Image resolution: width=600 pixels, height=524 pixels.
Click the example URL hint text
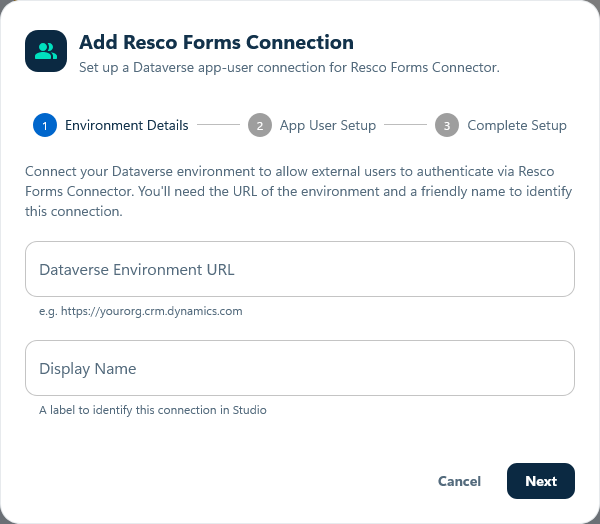tap(141, 311)
